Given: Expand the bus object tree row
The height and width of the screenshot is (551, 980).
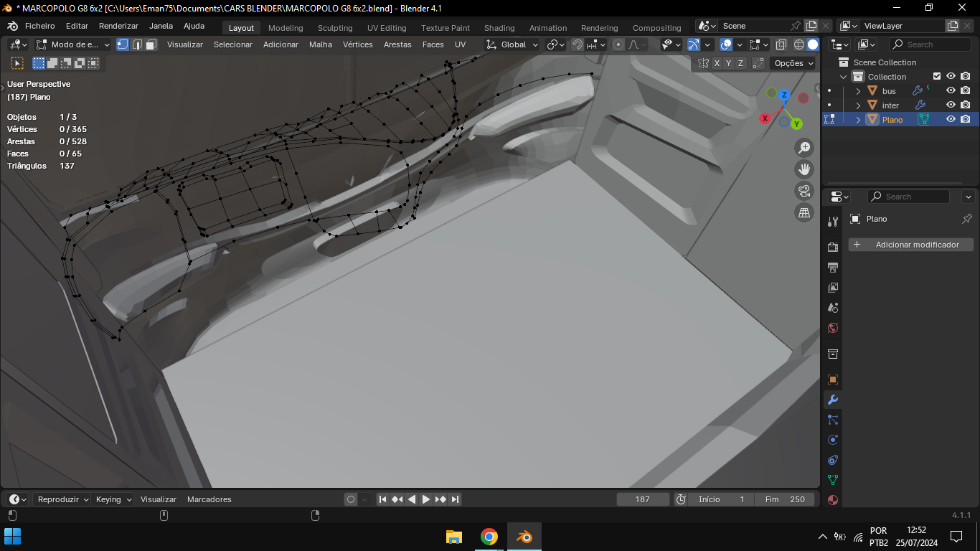Looking at the screenshot, I should pyautogui.click(x=858, y=91).
